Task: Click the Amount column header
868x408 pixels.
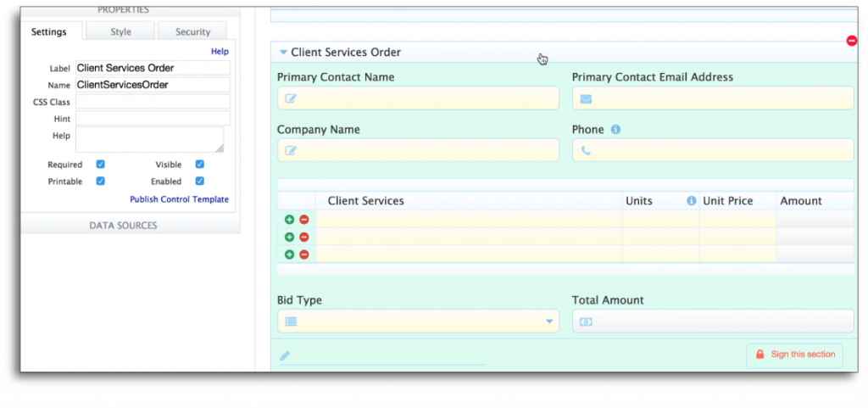Action: coord(815,201)
